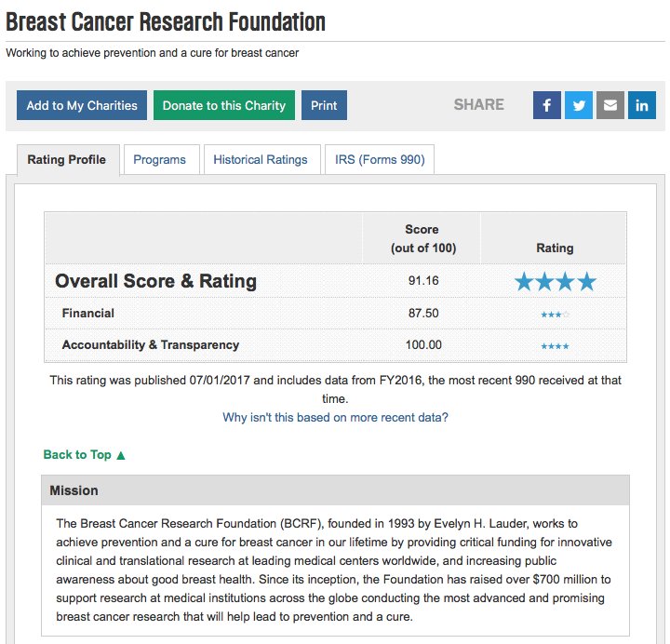Click the 'This rating was published 07/01/2017' note
670x644 pixels.
point(335,389)
